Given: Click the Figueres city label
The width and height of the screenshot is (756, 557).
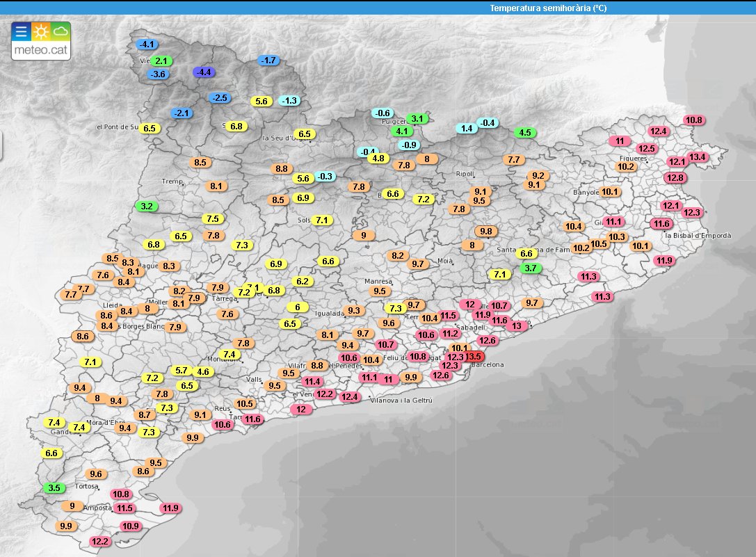Looking at the screenshot, I should point(633,158).
